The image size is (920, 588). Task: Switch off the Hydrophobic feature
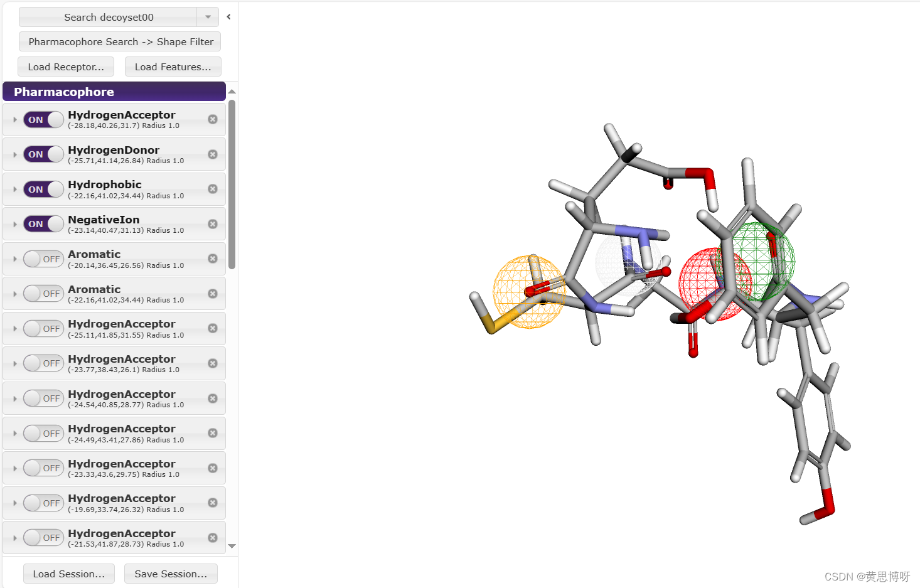[x=43, y=189]
